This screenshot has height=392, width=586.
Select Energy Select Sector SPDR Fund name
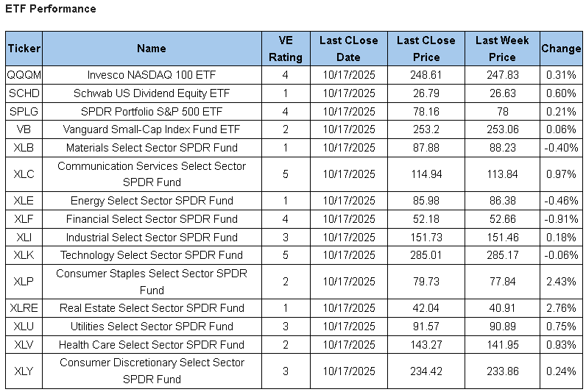[x=152, y=201]
